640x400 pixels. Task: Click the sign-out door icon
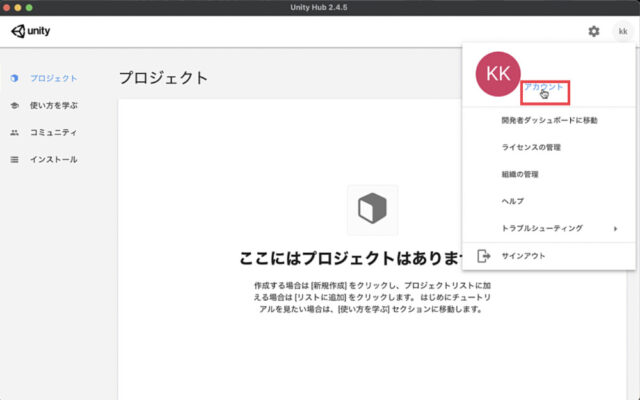click(x=484, y=256)
